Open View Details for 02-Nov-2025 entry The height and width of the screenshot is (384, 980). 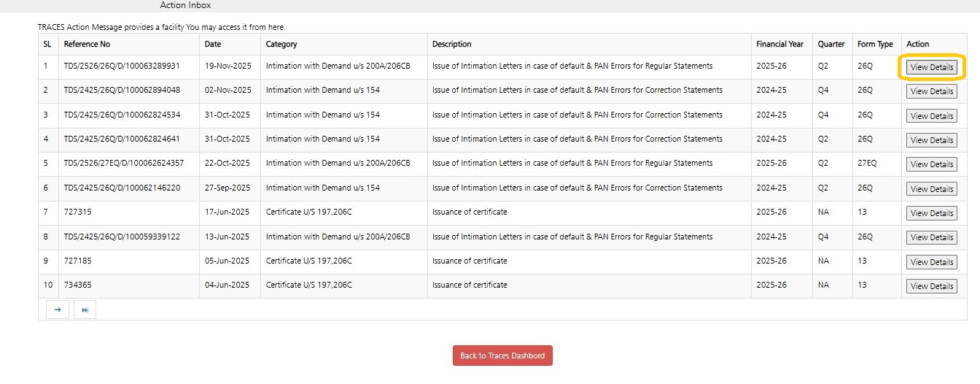[931, 91]
